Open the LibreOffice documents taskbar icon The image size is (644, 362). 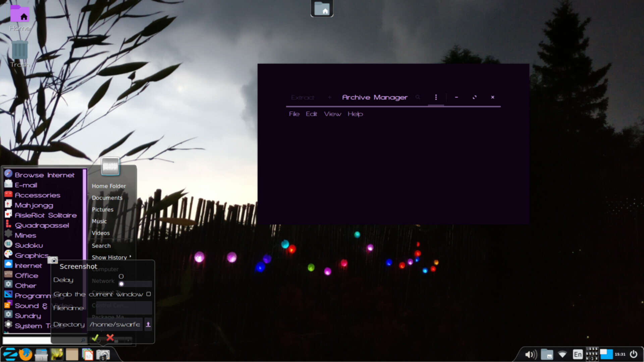pyautogui.click(x=88, y=354)
